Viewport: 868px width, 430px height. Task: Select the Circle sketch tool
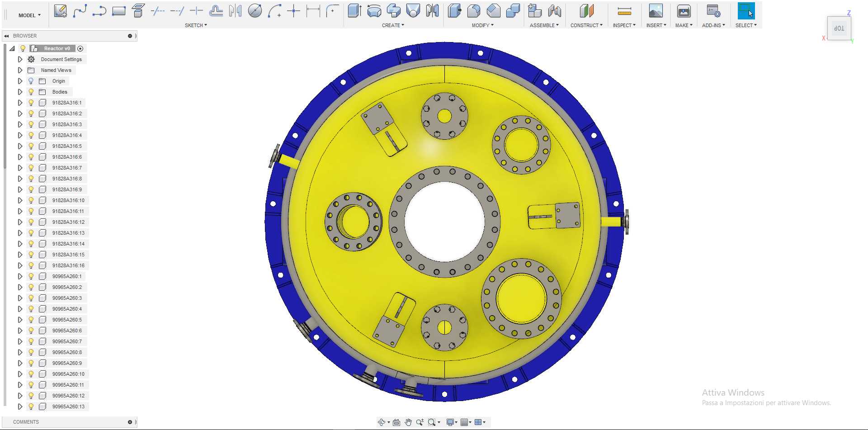pyautogui.click(x=255, y=11)
